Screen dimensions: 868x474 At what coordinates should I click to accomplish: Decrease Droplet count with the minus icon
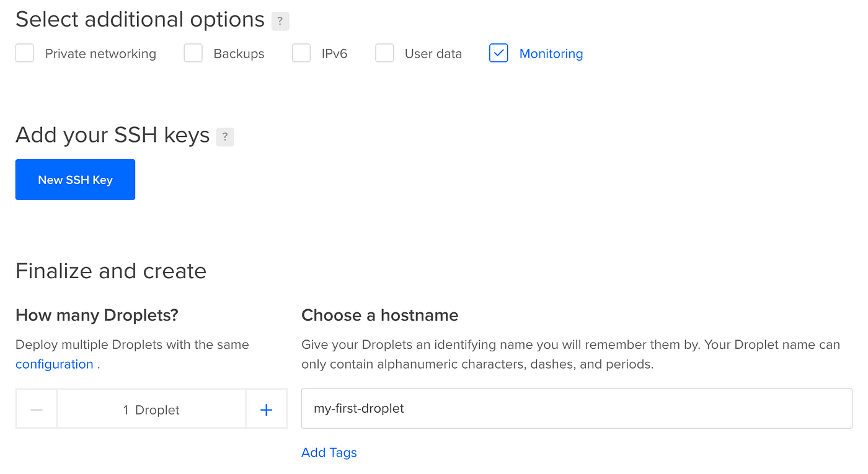[37, 410]
